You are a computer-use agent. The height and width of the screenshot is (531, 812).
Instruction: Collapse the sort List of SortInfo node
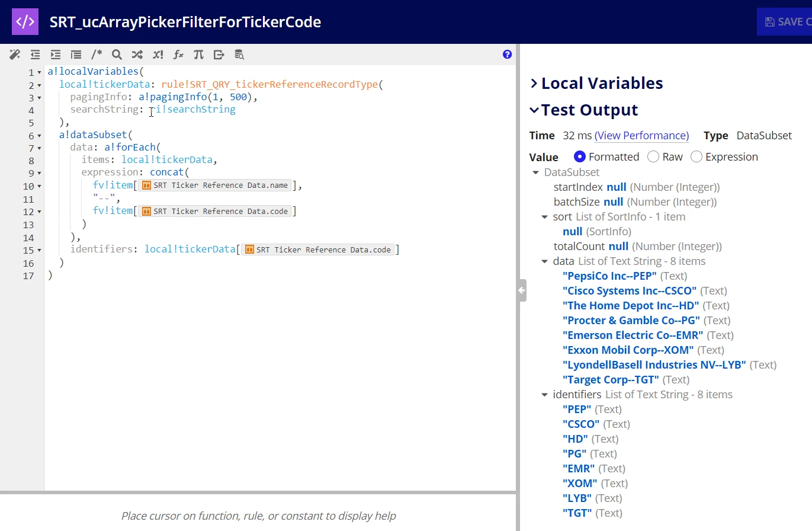[545, 217]
